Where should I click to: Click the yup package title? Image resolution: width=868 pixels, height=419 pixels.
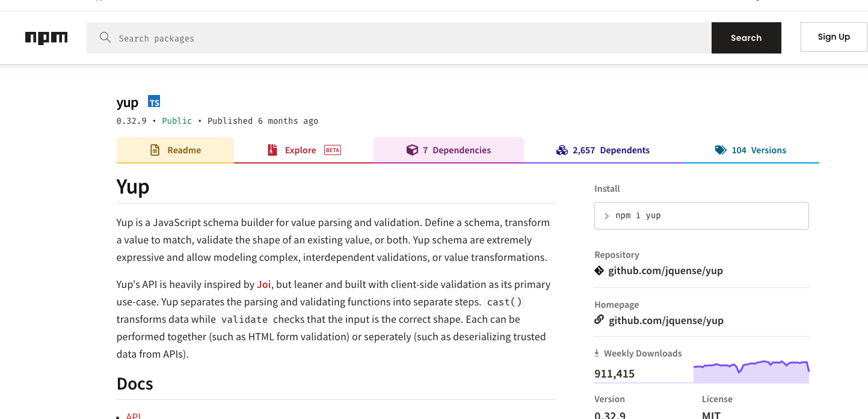(x=128, y=103)
